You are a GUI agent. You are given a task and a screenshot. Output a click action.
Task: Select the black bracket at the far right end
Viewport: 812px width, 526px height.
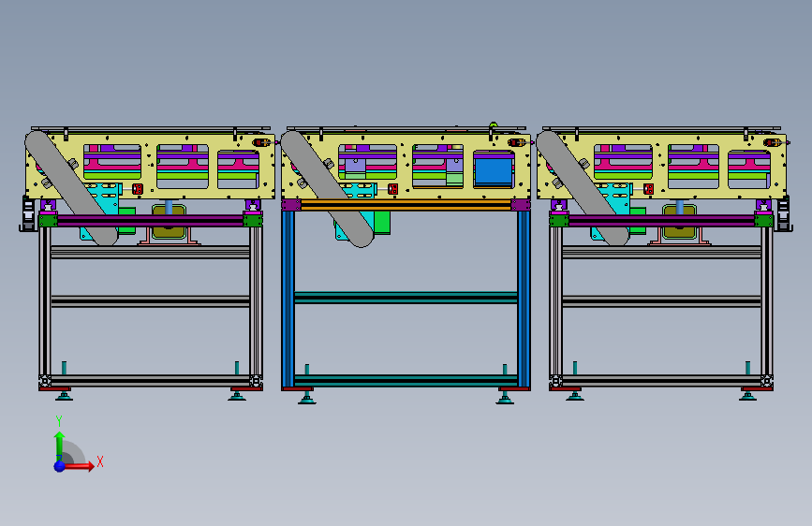point(784,213)
